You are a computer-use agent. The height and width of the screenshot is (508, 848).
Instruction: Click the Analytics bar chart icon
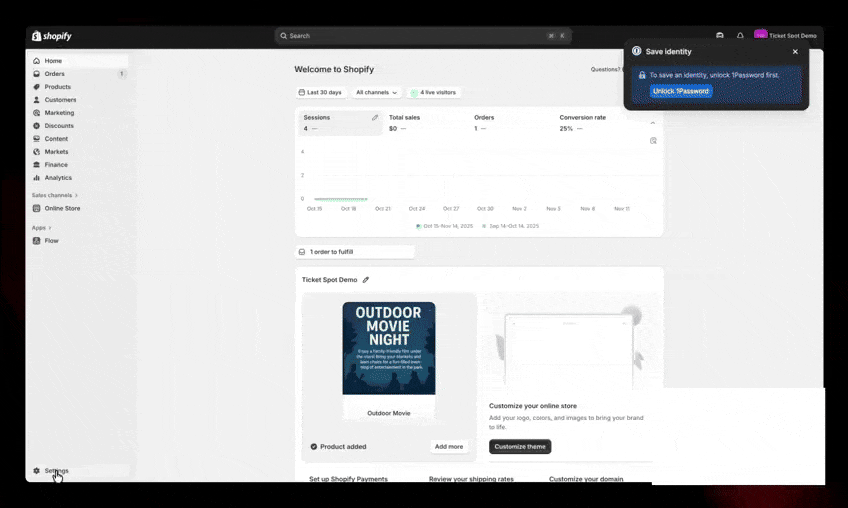tap(36, 177)
